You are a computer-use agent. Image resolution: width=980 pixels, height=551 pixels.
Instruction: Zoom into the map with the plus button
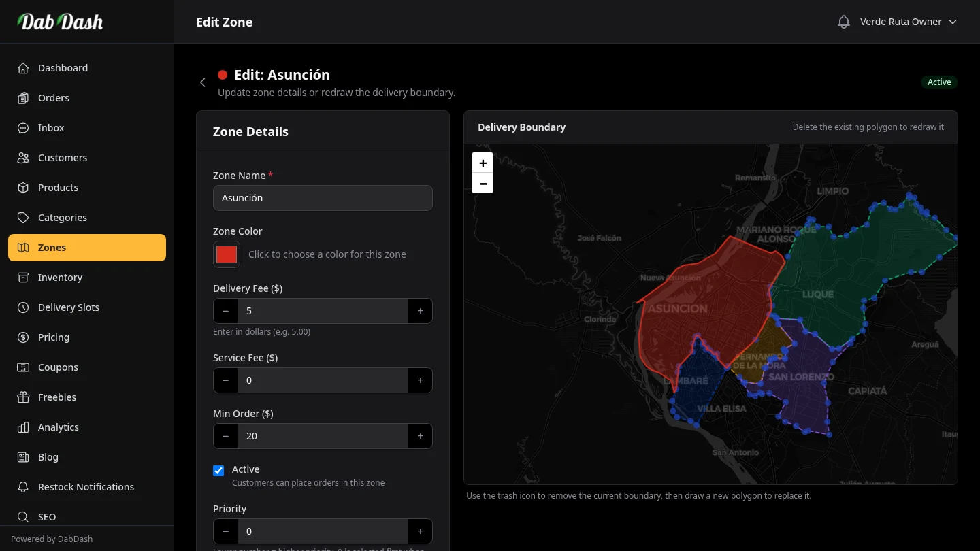pyautogui.click(x=483, y=163)
